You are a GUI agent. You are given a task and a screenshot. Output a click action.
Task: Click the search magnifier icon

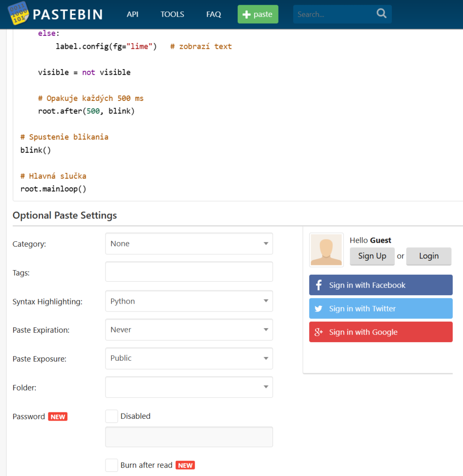pyautogui.click(x=381, y=13)
